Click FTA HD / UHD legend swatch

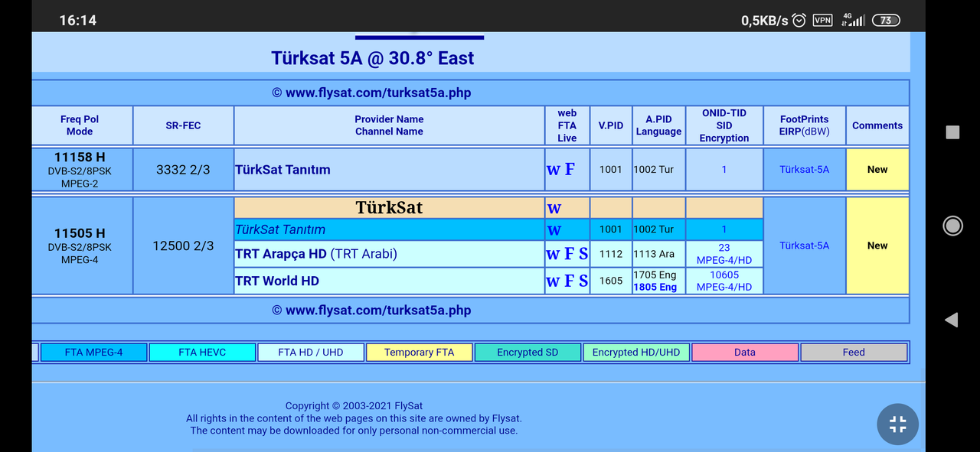click(311, 353)
